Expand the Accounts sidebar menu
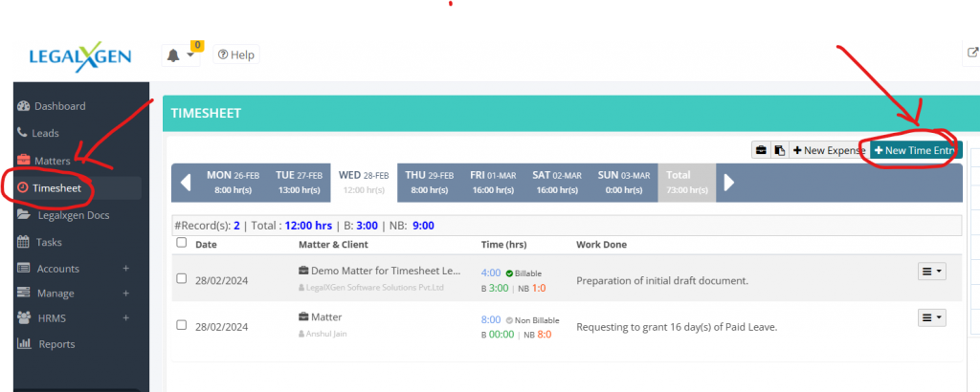The width and height of the screenshot is (980, 392). [125, 269]
